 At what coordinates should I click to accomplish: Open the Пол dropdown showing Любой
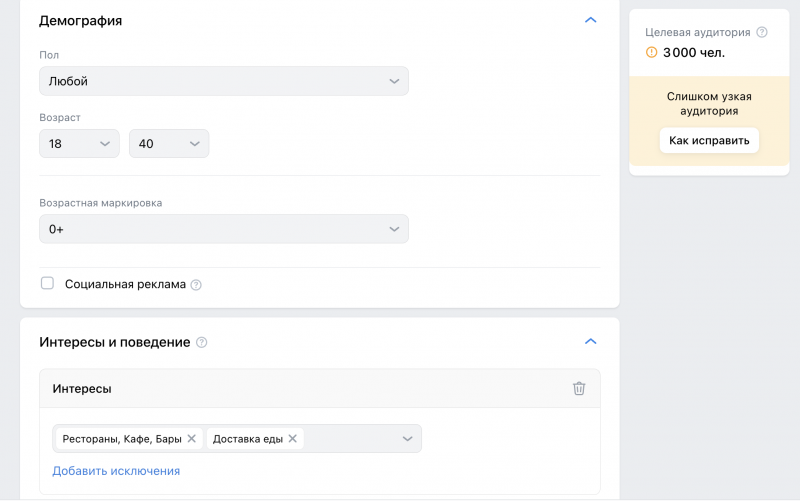[x=224, y=81]
